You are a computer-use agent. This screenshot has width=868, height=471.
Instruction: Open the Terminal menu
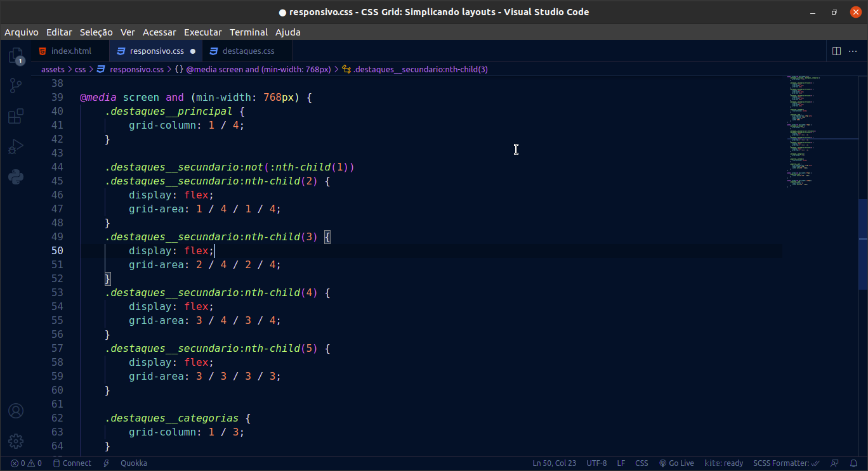[x=249, y=32]
